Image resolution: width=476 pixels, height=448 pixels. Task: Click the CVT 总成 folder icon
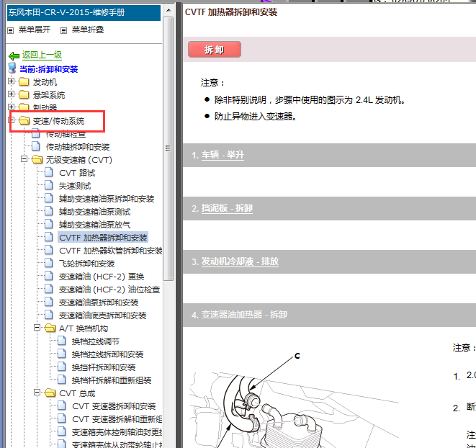[x=50, y=393]
